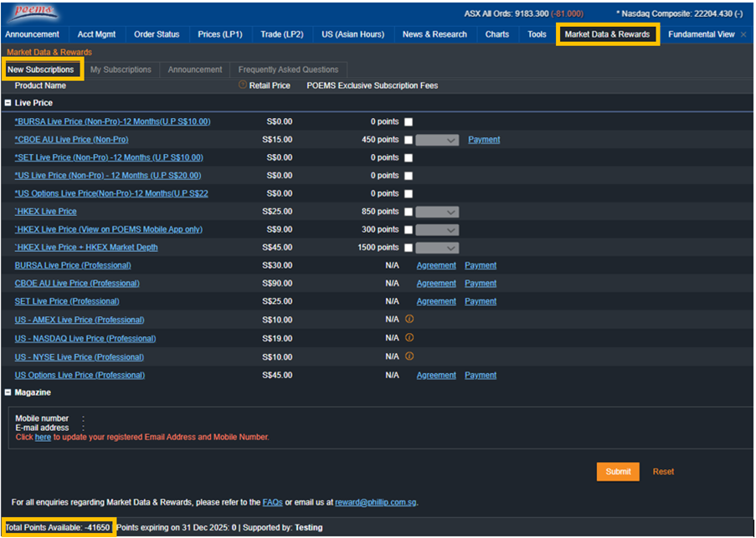The image size is (756, 538).
Task: Click Reset to clear selections
Action: (x=663, y=472)
